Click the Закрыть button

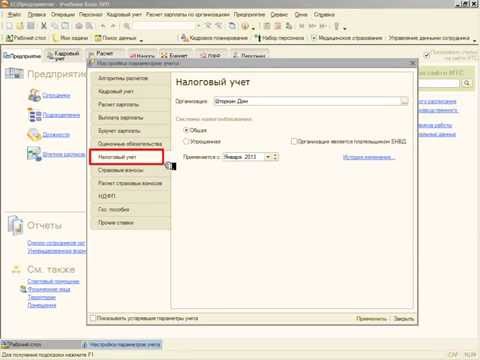point(403,318)
